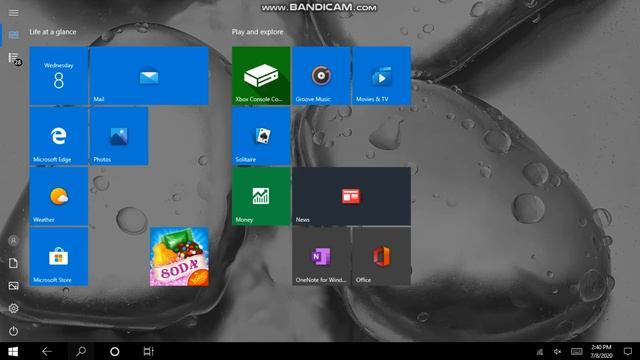This screenshot has height=360, width=640.
Task: Switch to the Pinned tiles view
Action: pos(13,35)
